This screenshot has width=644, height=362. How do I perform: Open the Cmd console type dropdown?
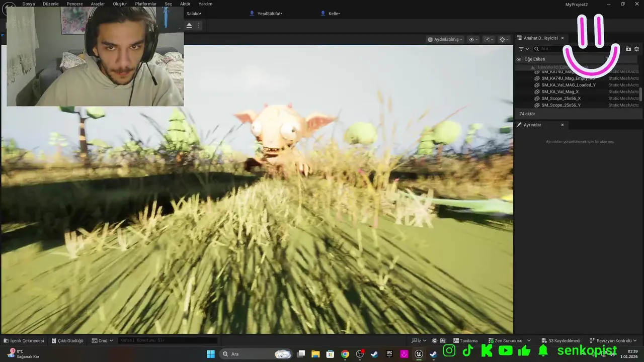tap(103, 340)
